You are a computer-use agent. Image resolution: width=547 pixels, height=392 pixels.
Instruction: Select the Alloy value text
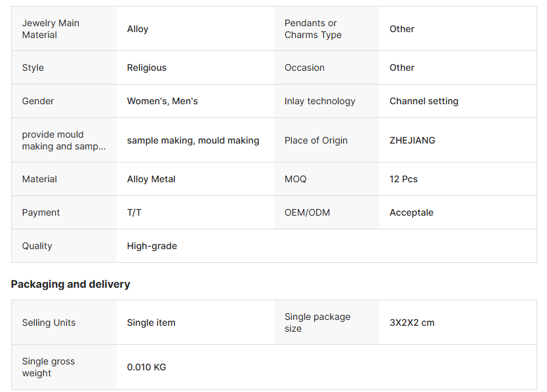click(138, 29)
